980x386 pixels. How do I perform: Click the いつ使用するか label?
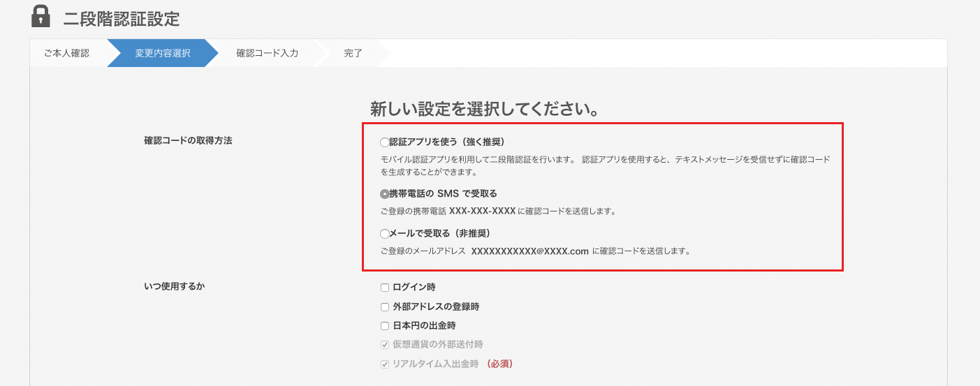tap(175, 286)
